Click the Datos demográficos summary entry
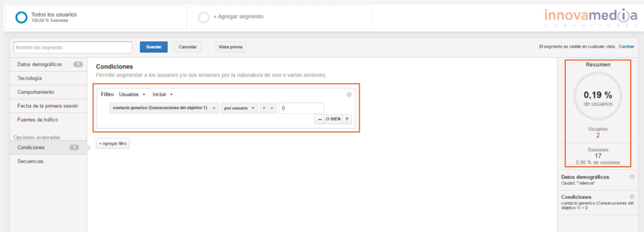This screenshot has width=644, height=232. click(x=598, y=180)
